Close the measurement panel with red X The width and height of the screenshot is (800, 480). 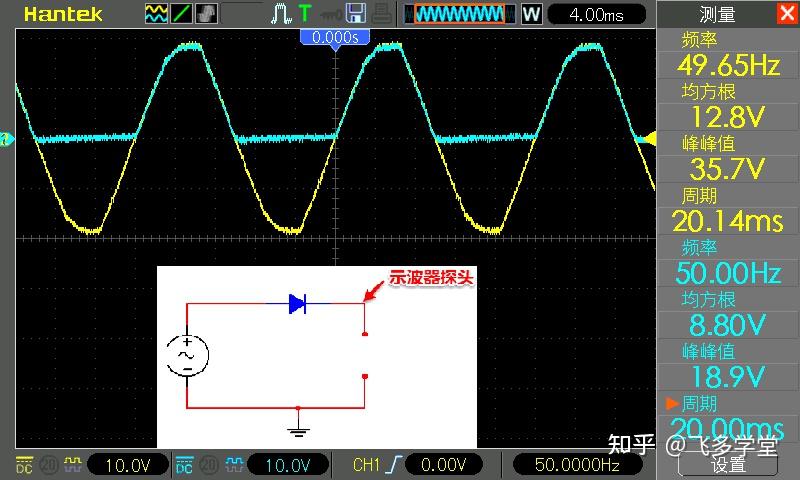click(788, 13)
